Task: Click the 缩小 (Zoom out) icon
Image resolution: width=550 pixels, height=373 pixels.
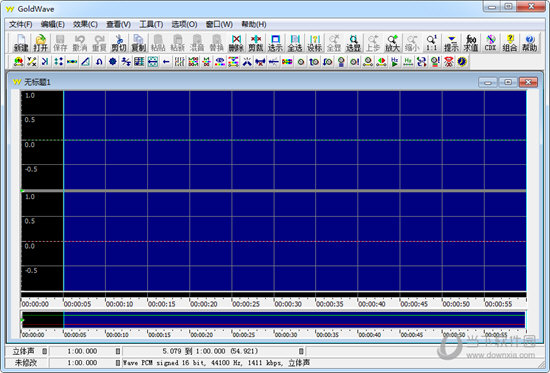Action: click(412, 43)
